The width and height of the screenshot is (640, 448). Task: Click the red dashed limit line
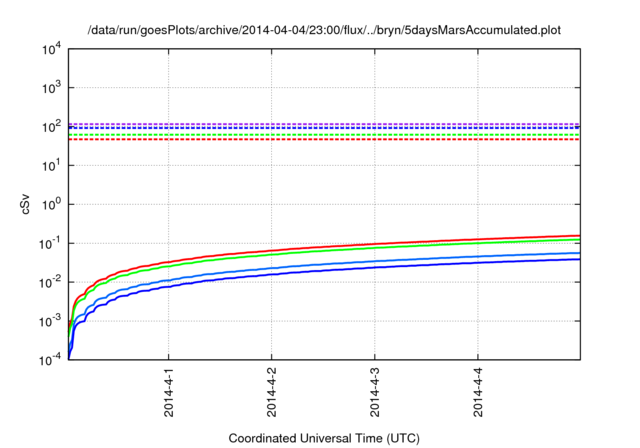pos(324,140)
